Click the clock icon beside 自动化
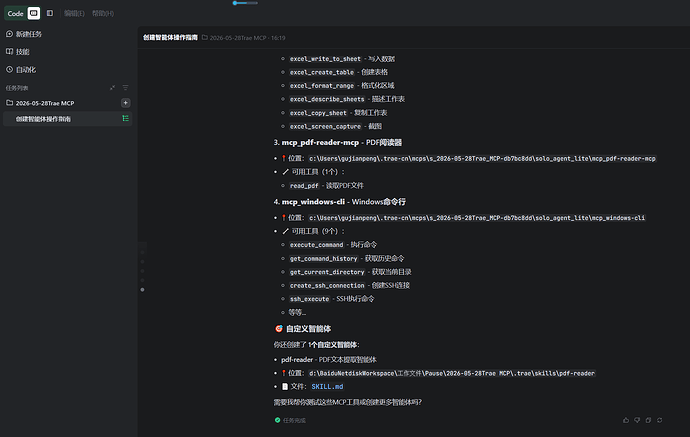This screenshot has width=690, height=437. coord(9,70)
